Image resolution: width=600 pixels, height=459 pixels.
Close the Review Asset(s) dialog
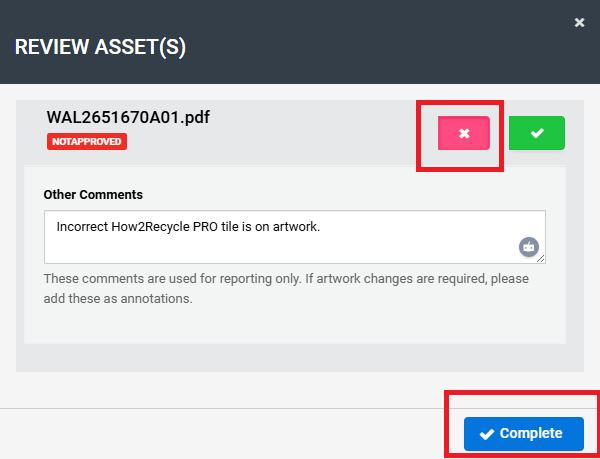(579, 22)
